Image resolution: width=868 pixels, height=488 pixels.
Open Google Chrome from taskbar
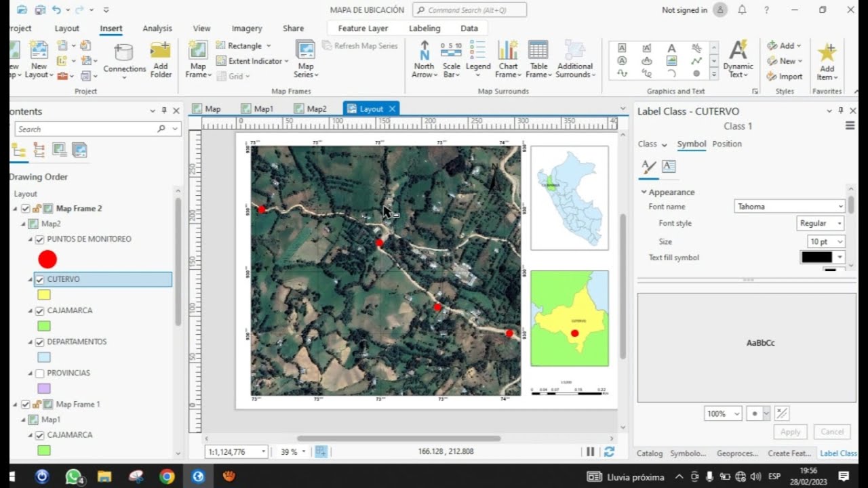167,476
